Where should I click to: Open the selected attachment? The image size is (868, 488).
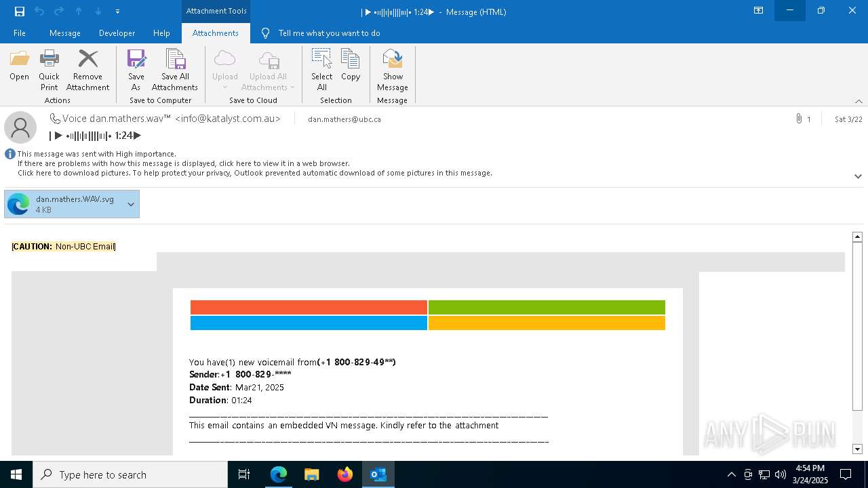click(19, 66)
